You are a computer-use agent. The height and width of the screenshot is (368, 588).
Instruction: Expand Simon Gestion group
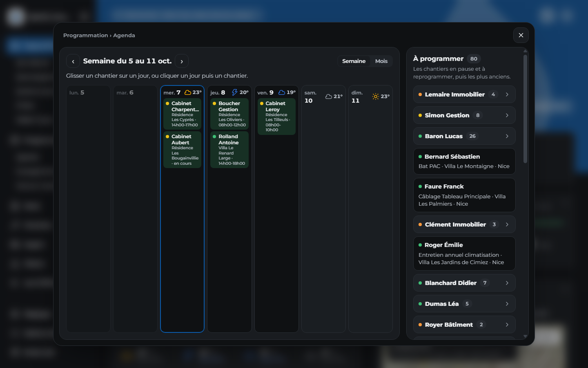tap(464, 115)
